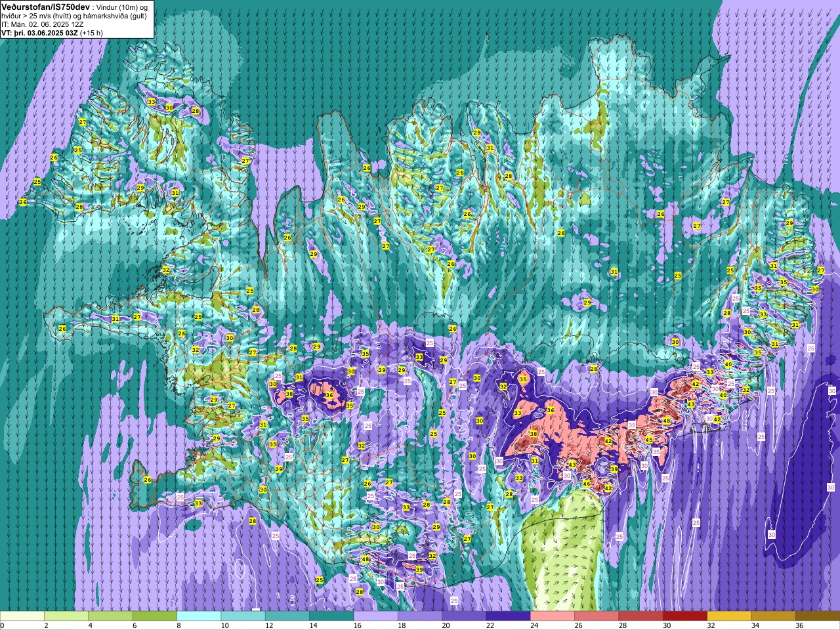The width and height of the screenshot is (840, 630).
Task: Click the scale tick label 10
Action: click(224, 625)
